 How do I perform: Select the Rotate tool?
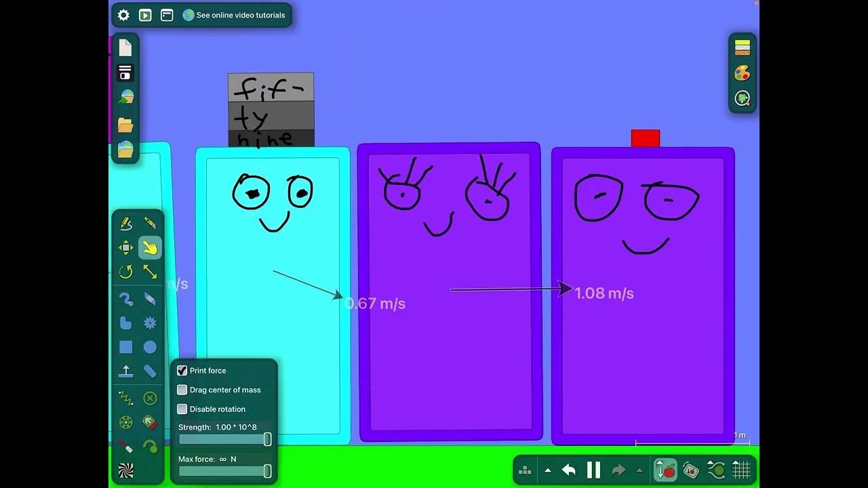pos(126,272)
